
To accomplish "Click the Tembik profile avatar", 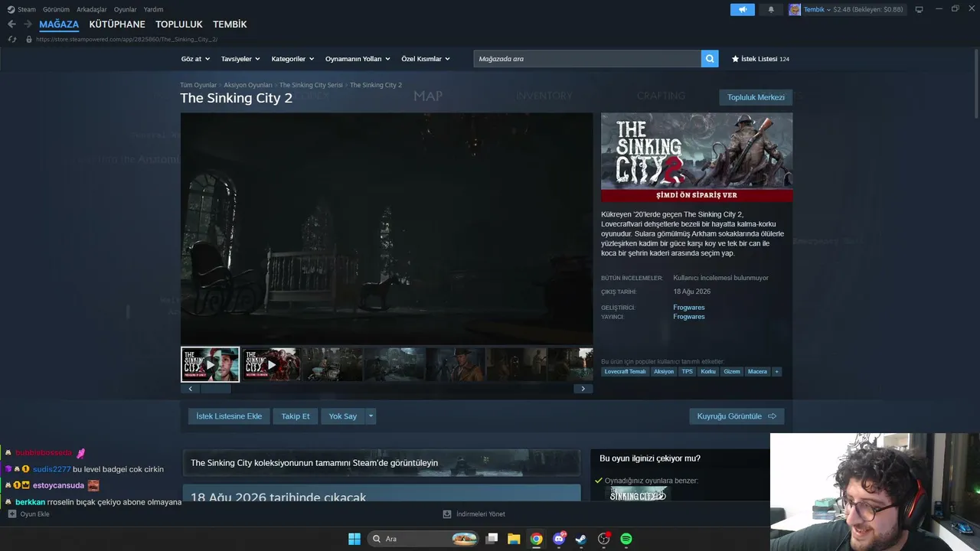I will tap(795, 9).
